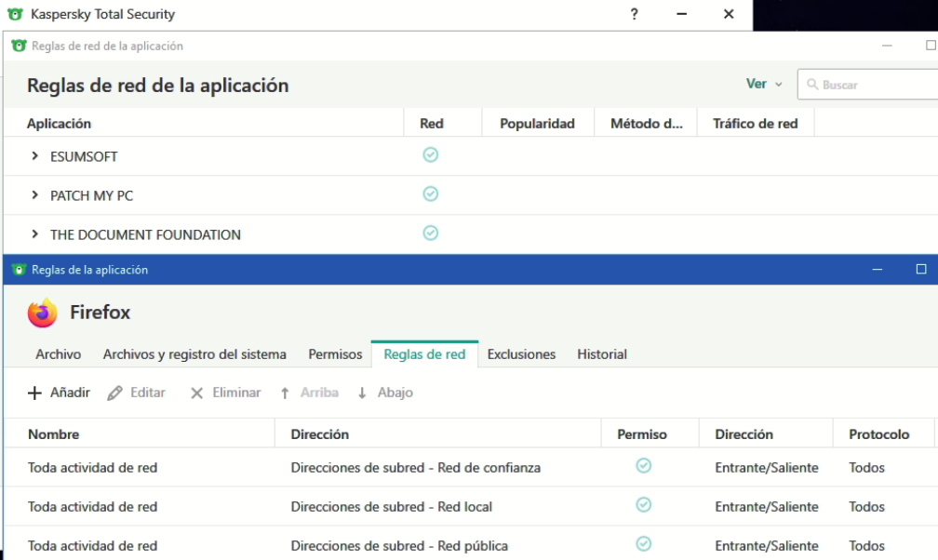Maximize the Reglas de la aplicación window
This screenshot has width=938, height=560.
(x=921, y=269)
